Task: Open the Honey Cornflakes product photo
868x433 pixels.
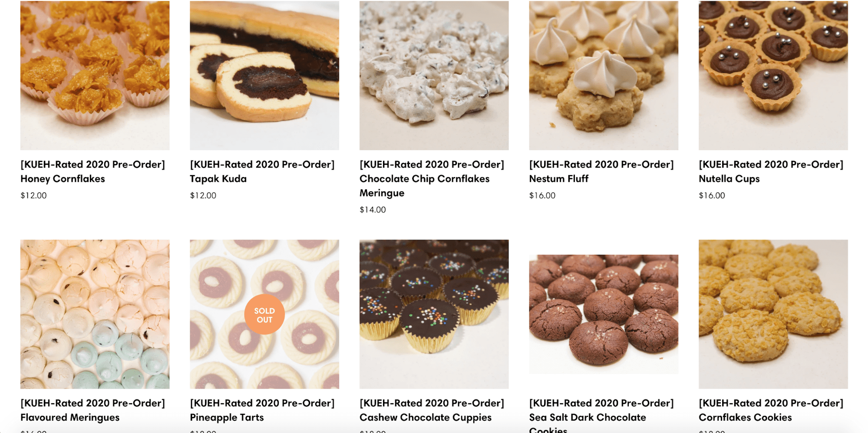Action: (x=95, y=75)
